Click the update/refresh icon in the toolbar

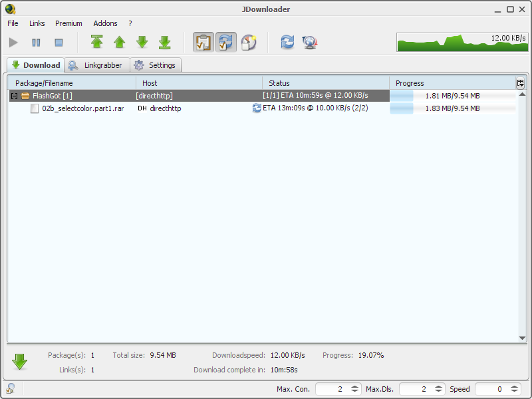coord(287,42)
